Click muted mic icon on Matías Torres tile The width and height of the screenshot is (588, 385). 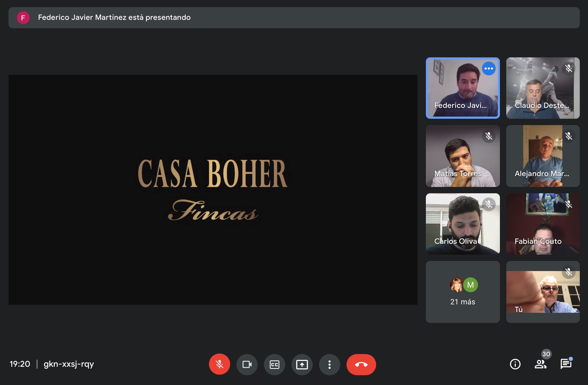coord(489,136)
